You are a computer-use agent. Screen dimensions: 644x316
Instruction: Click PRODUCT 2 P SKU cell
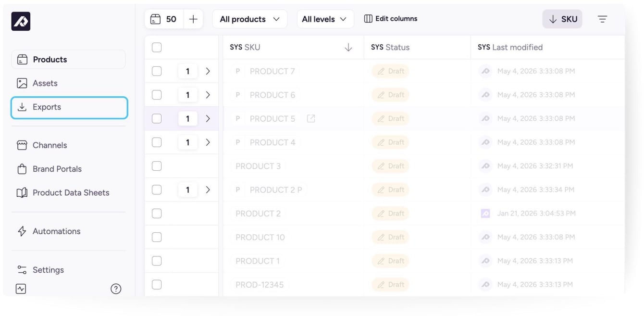click(x=293, y=190)
